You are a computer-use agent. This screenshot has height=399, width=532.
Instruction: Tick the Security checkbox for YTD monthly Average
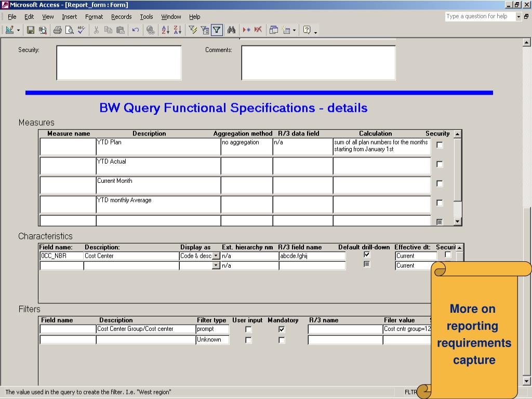[440, 203]
